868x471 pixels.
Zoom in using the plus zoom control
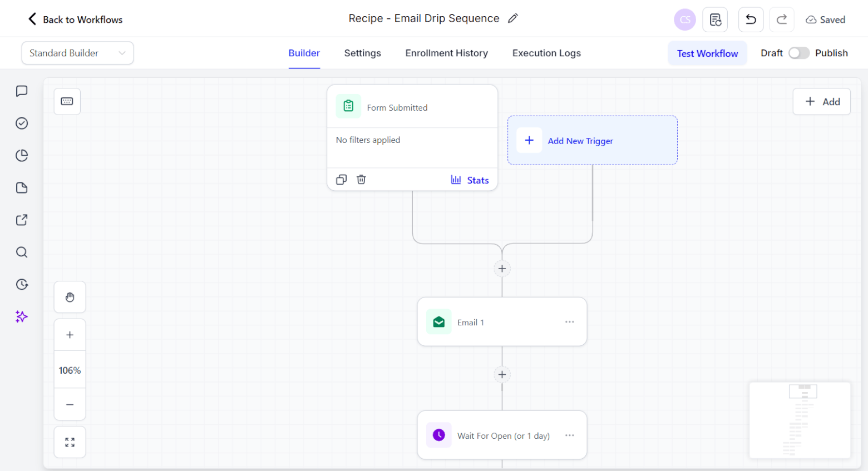tap(70, 334)
